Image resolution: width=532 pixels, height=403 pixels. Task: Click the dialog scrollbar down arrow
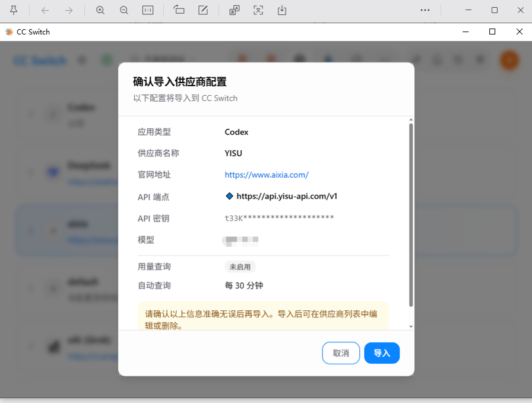(411, 326)
